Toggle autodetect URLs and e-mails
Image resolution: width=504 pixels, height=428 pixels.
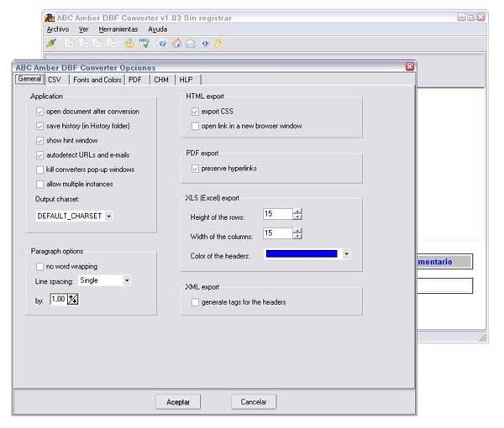[x=40, y=156]
